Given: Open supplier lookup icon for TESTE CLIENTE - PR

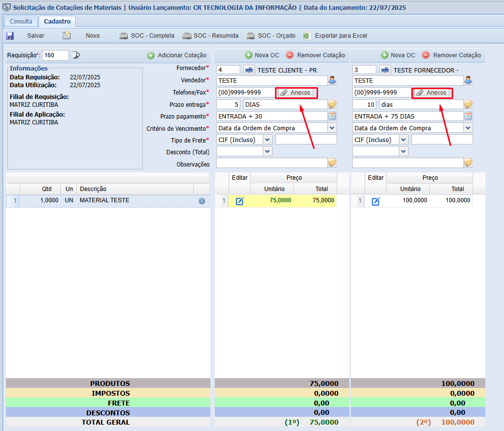Looking at the screenshot, I should 249,70.
